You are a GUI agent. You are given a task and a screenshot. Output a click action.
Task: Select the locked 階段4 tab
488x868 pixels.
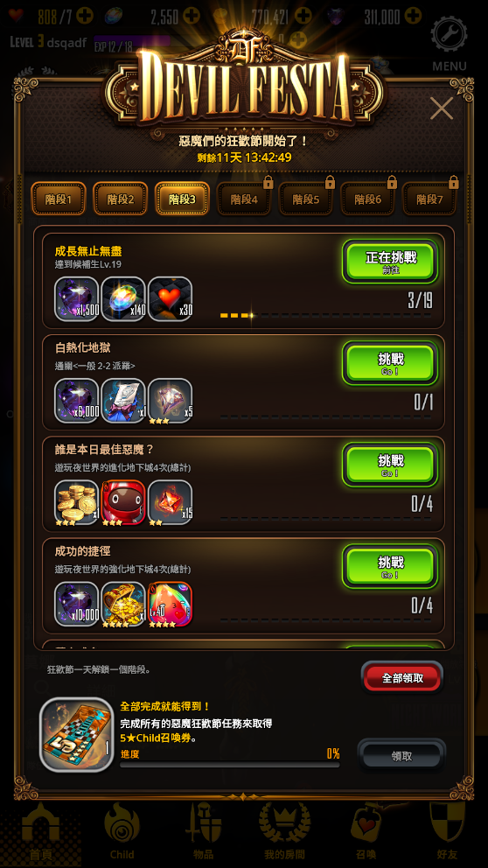click(244, 199)
